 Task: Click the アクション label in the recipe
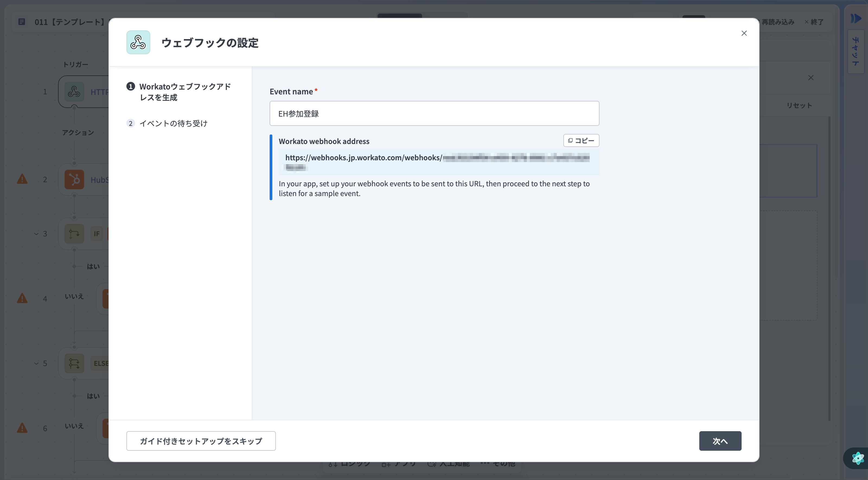click(x=78, y=132)
